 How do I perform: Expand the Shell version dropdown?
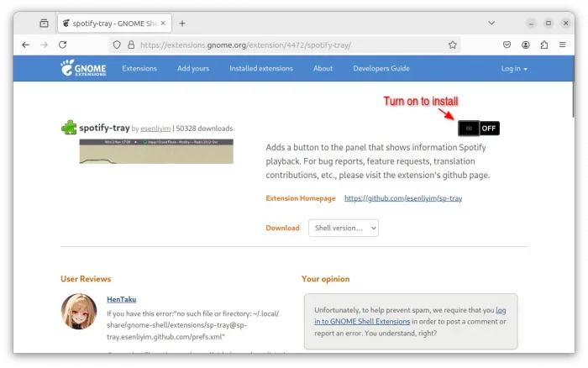tap(343, 228)
